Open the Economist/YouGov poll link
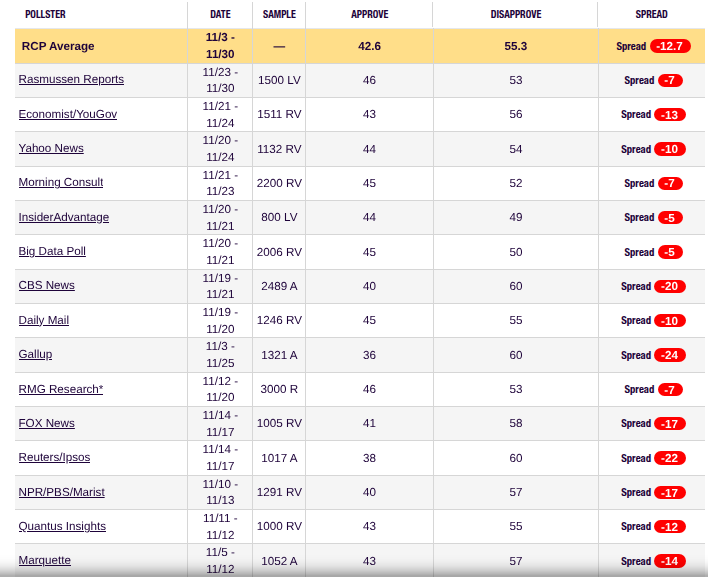The width and height of the screenshot is (708, 577). pos(68,114)
